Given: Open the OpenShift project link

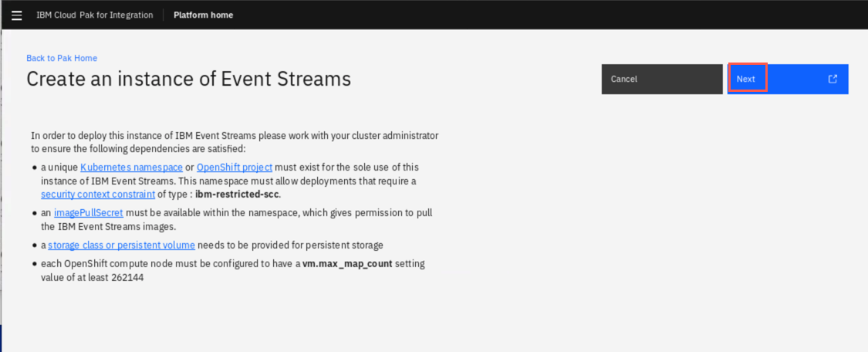Looking at the screenshot, I should tap(234, 168).
